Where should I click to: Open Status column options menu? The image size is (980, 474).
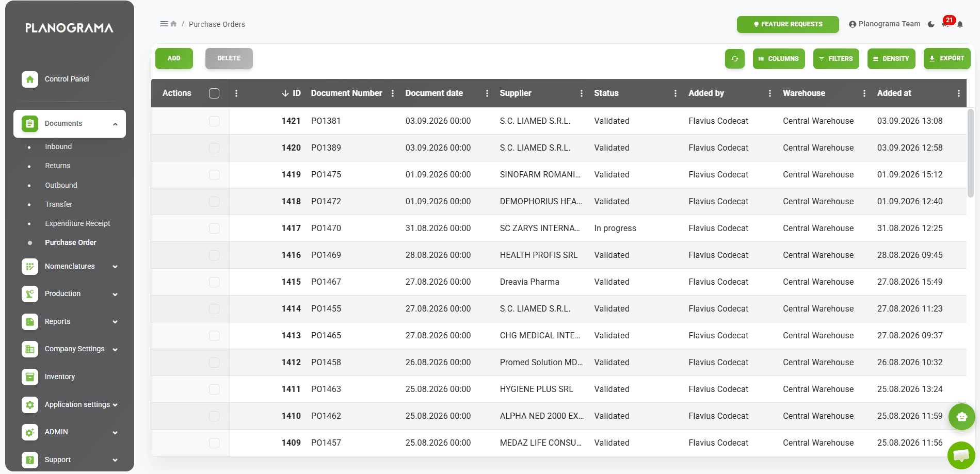point(676,93)
